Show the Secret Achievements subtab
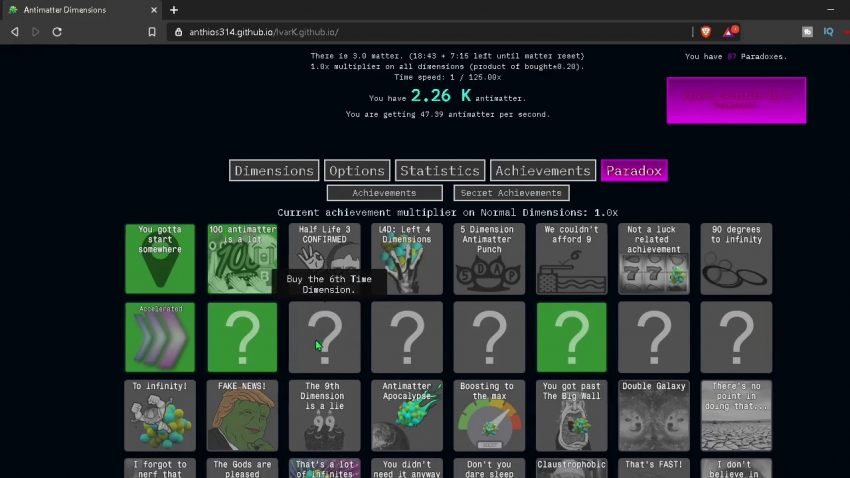850x478 pixels. pos(511,193)
